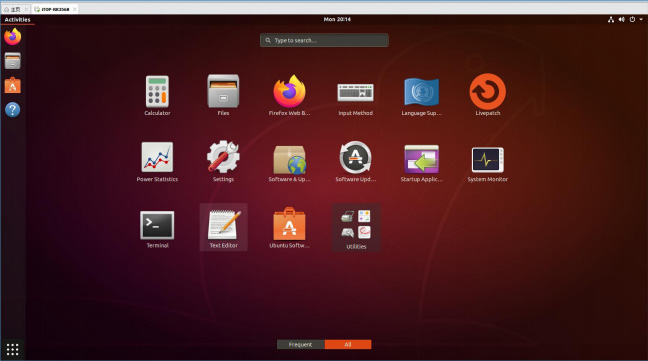This screenshot has height=361, width=648.
Task: Click the network status icon
Action: 611,19
